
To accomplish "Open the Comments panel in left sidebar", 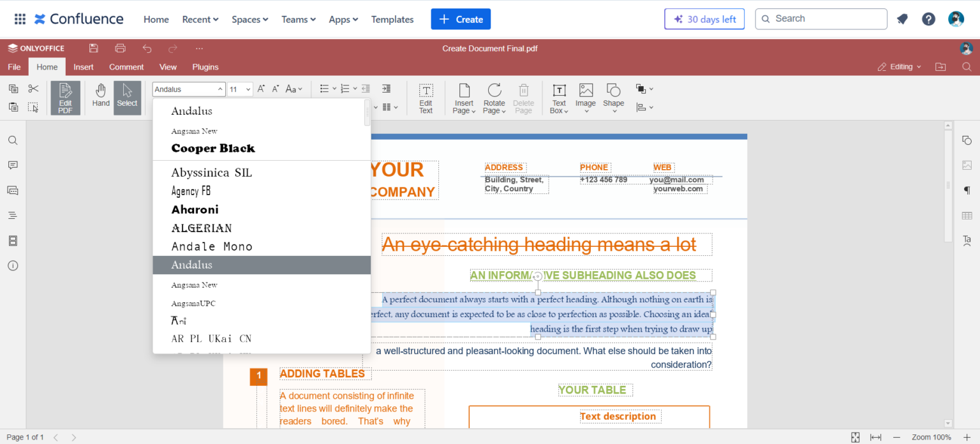I will pyautogui.click(x=12, y=165).
